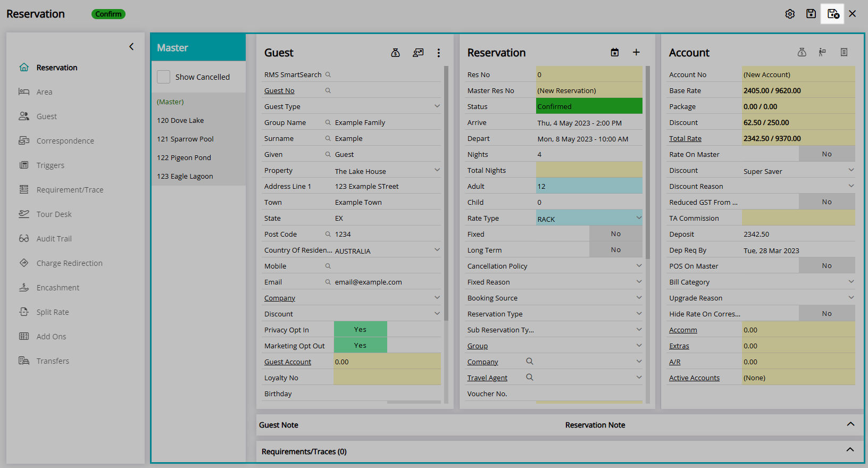Viewport: 868px width, 468px height.
Task: Toggle the Fixed rate switch
Action: click(x=616, y=233)
